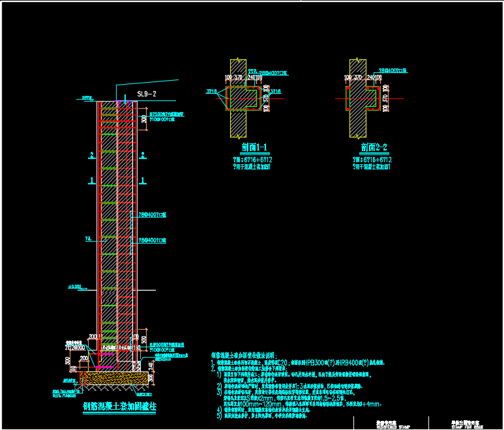The height and width of the screenshot is (430, 504).
Task: Select section cut marker 1 left of column
Action: (92, 180)
